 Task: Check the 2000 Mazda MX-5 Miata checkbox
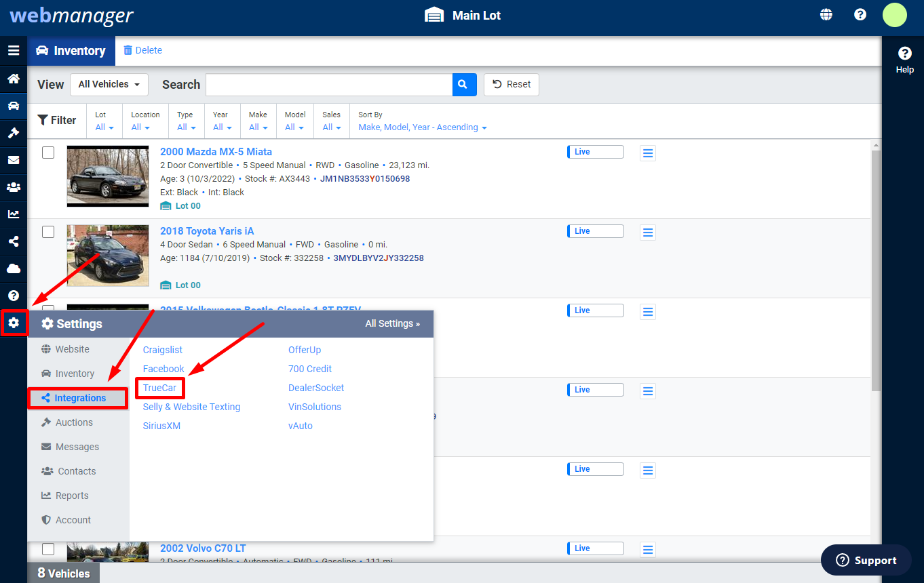[x=48, y=152]
